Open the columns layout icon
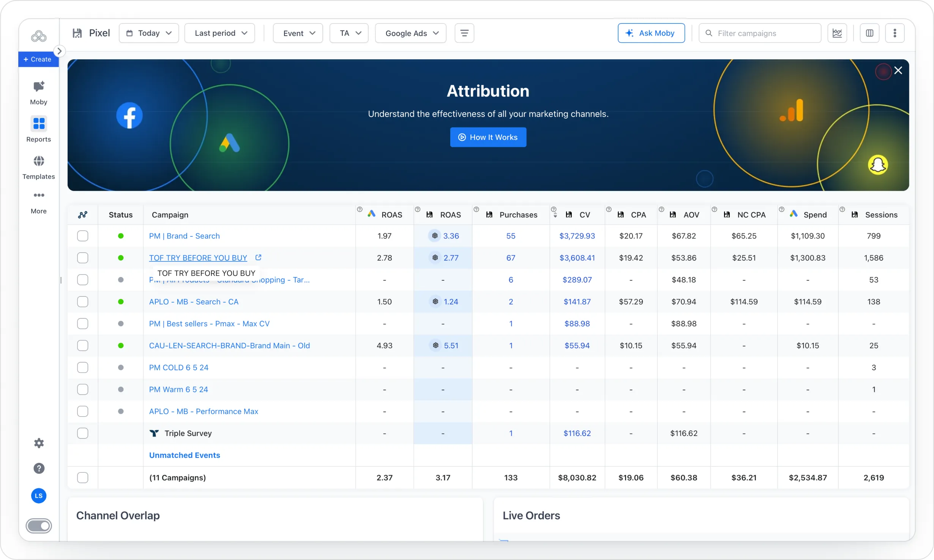The width and height of the screenshot is (934, 560). [x=869, y=33]
